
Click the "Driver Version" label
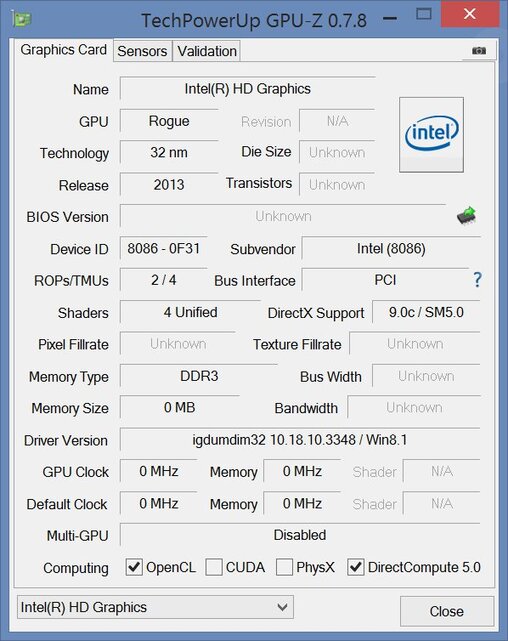point(66,440)
